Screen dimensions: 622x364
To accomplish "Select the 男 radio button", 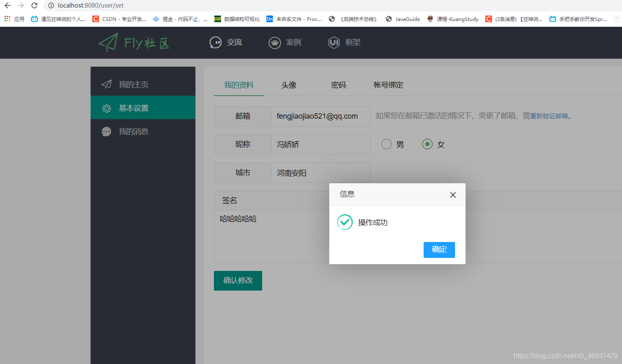I will [x=386, y=144].
